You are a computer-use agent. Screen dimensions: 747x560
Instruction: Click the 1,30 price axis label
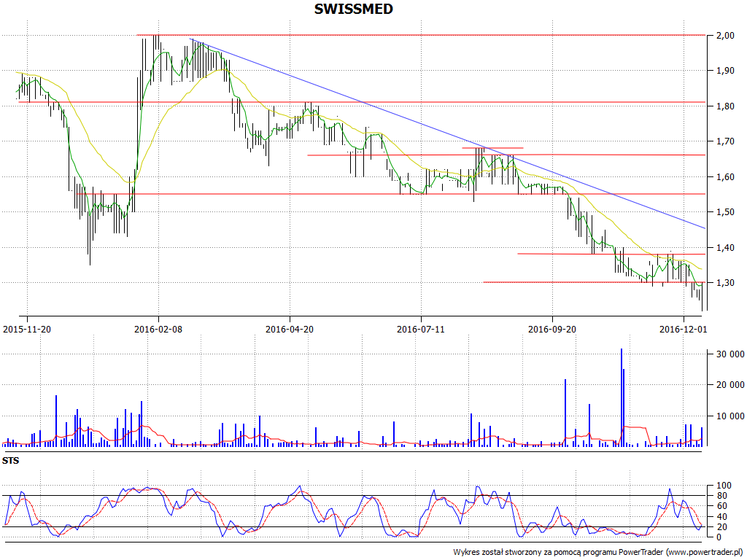(x=725, y=283)
